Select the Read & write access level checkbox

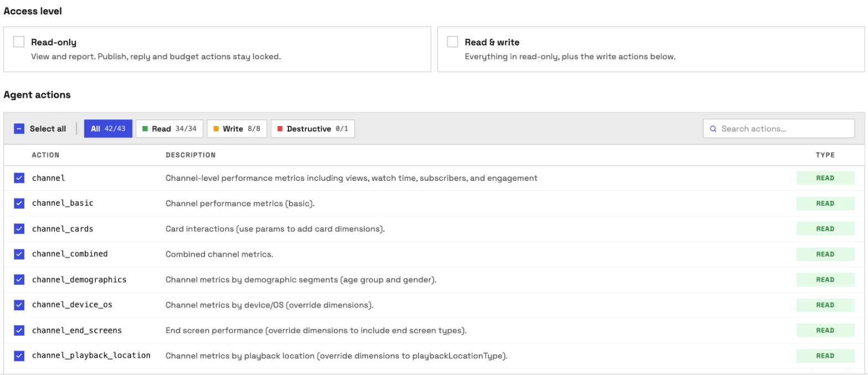pyautogui.click(x=453, y=42)
